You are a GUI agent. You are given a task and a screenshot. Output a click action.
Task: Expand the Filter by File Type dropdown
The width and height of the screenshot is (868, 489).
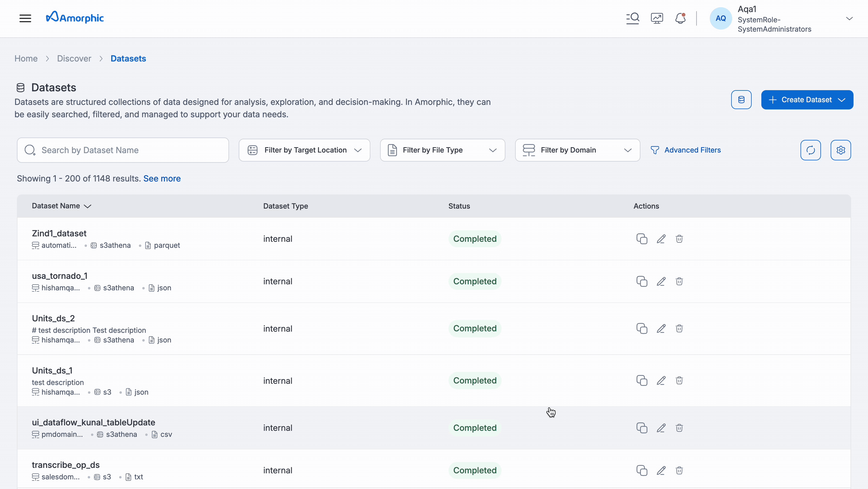pos(442,150)
